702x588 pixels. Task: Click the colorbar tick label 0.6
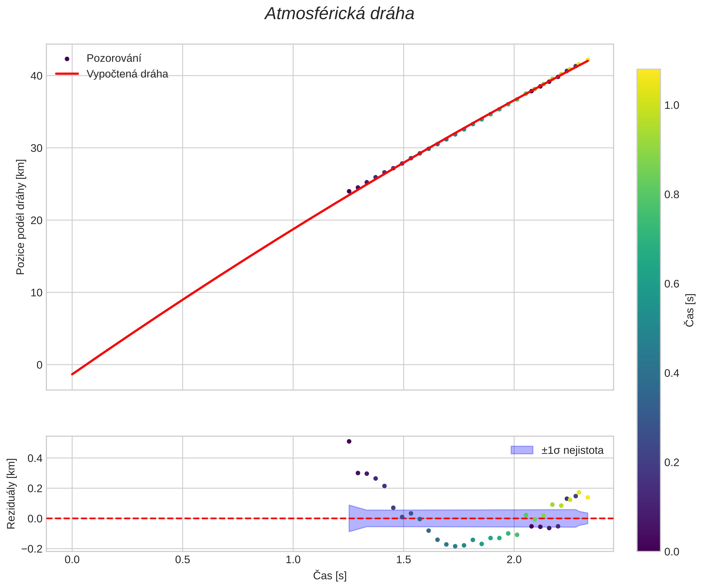click(671, 284)
